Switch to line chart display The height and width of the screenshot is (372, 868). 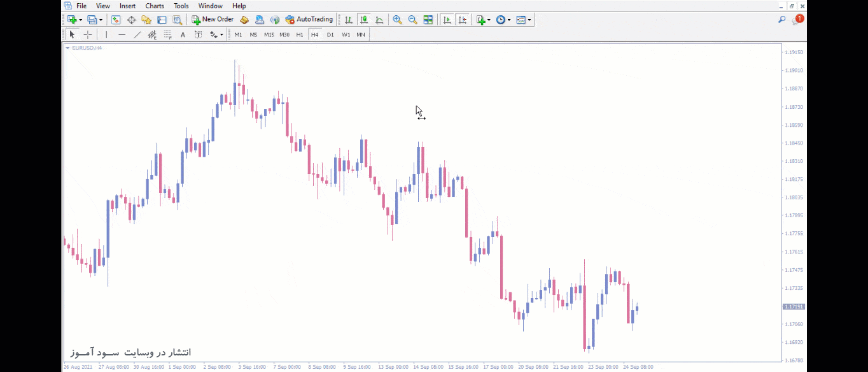tap(379, 20)
